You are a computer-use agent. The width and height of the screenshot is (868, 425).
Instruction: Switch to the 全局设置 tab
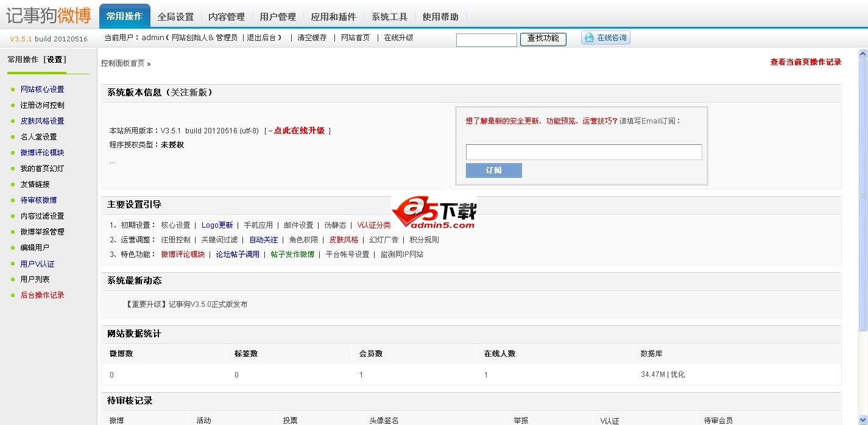176,17
